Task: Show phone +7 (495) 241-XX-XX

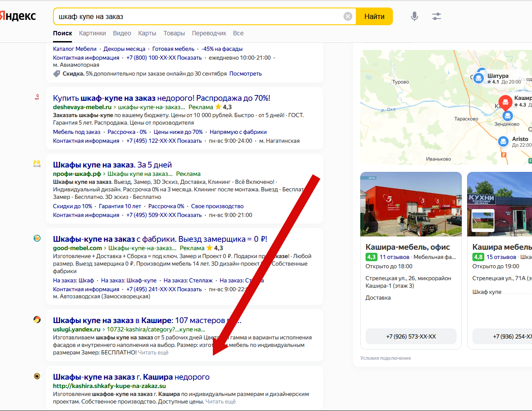Action: pos(164,289)
